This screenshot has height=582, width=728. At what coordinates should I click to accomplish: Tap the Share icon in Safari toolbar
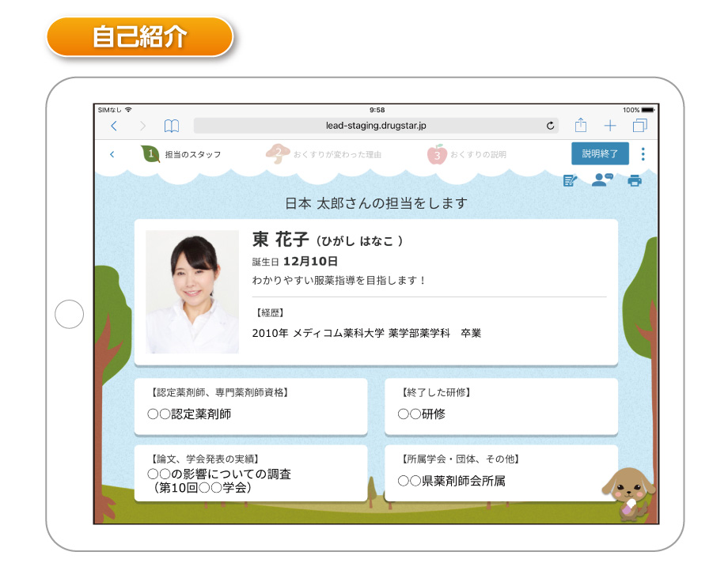point(582,125)
